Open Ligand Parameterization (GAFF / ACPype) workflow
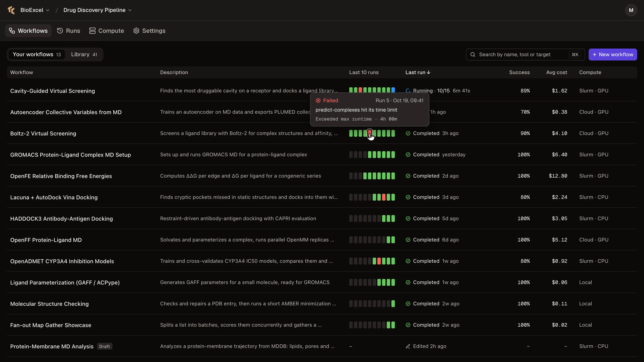 (65, 283)
